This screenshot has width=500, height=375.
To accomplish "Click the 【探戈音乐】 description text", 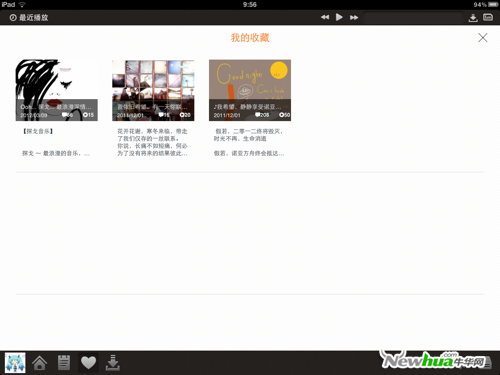I will tap(38, 131).
